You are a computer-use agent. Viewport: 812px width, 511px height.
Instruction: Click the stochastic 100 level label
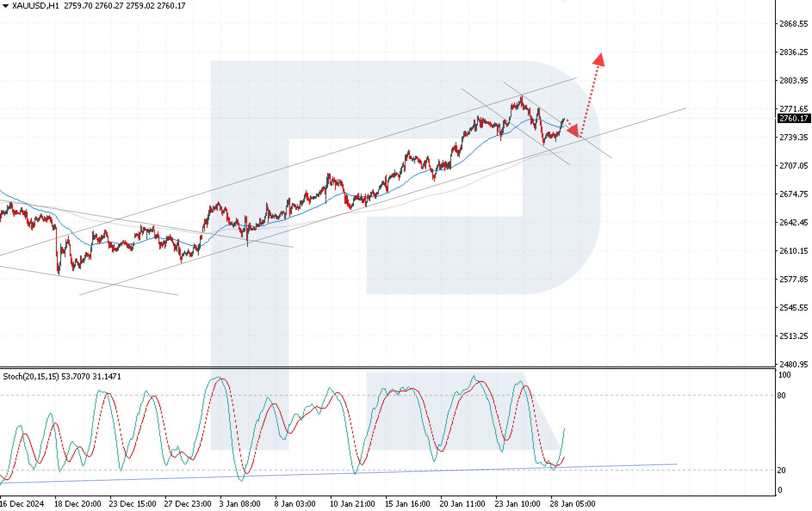(784, 375)
